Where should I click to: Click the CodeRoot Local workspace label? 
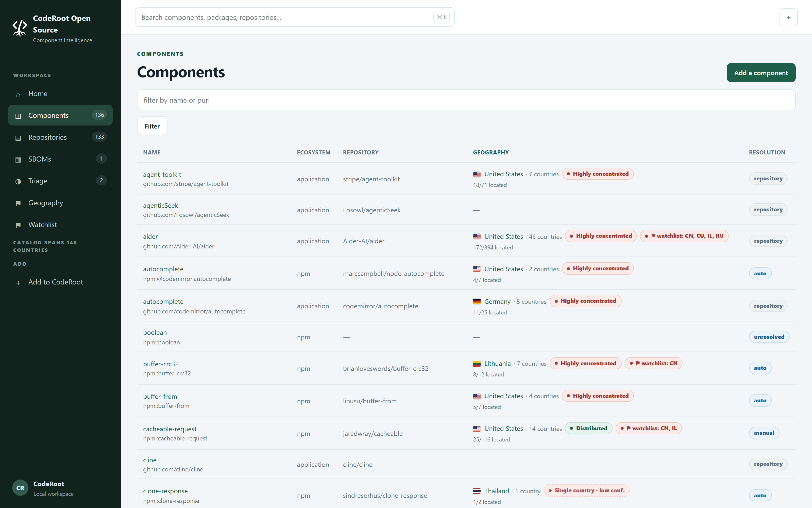click(x=53, y=488)
